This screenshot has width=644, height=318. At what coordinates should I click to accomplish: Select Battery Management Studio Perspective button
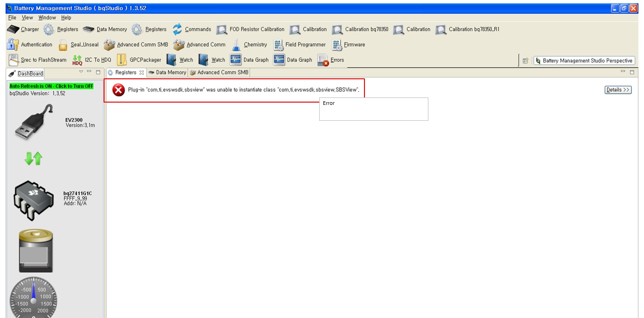point(584,61)
